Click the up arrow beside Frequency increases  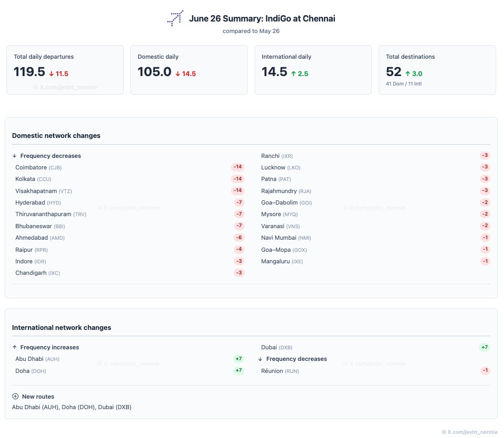tap(15, 347)
